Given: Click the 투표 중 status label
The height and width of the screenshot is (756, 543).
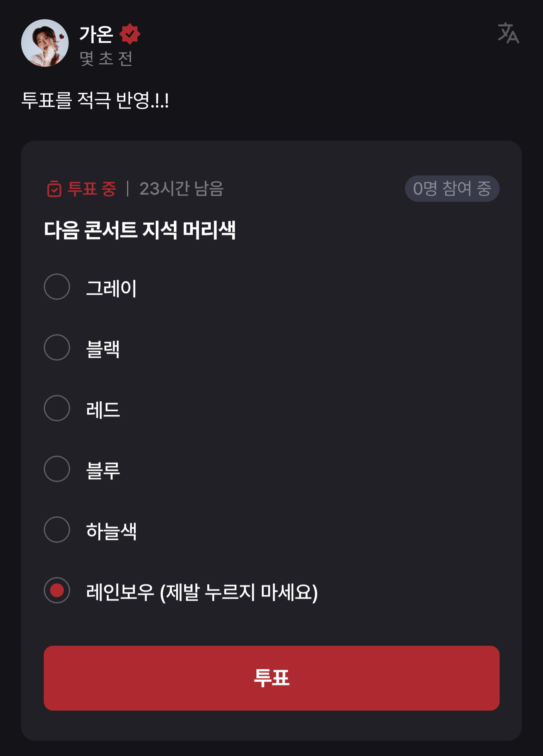Looking at the screenshot, I should tap(92, 189).
